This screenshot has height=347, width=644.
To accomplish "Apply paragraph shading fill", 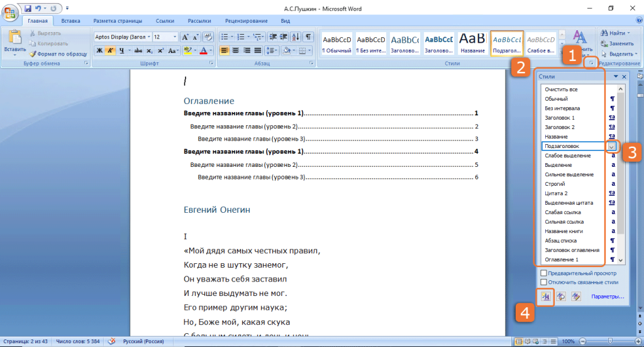I will tap(287, 50).
